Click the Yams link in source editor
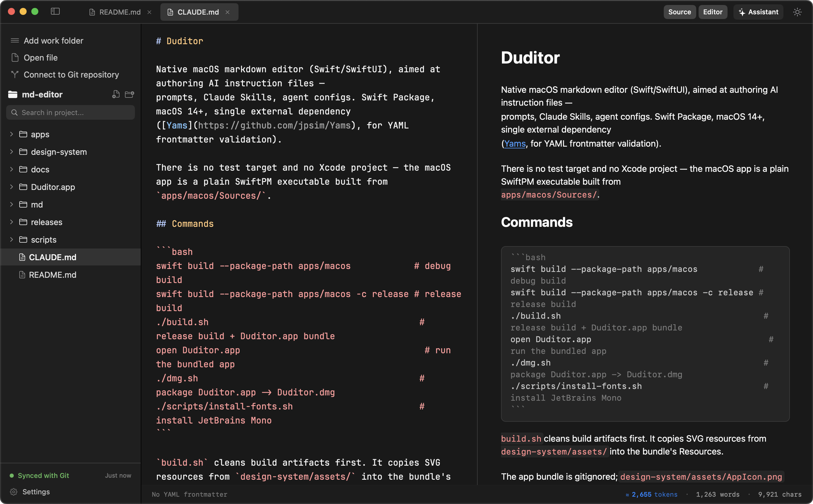The height and width of the screenshot is (504, 813). pyautogui.click(x=177, y=125)
